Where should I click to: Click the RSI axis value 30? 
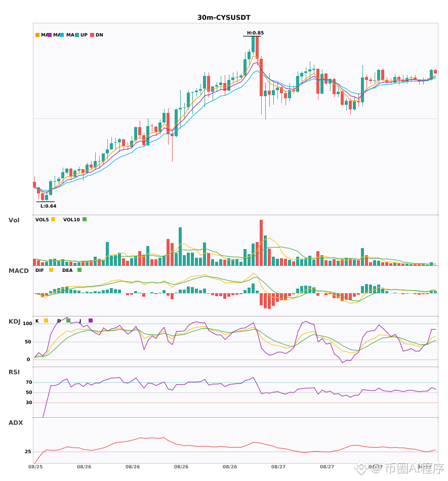(x=29, y=403)
